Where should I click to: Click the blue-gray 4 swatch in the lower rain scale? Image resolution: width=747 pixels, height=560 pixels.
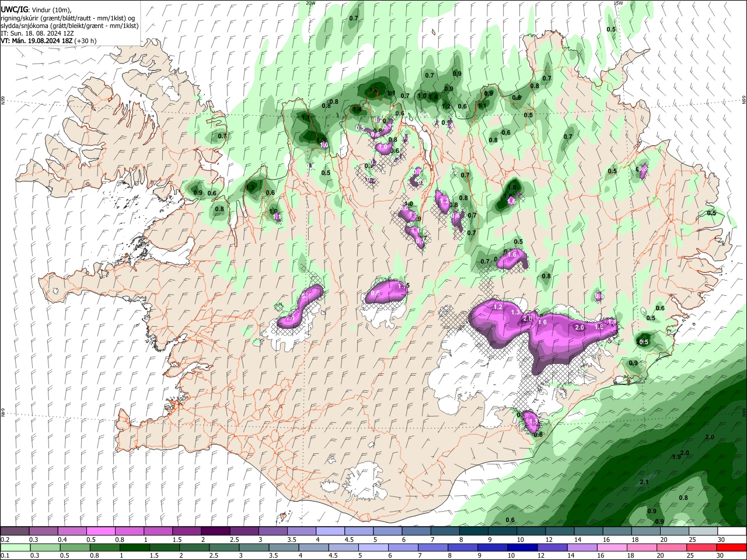pos(313,547)
